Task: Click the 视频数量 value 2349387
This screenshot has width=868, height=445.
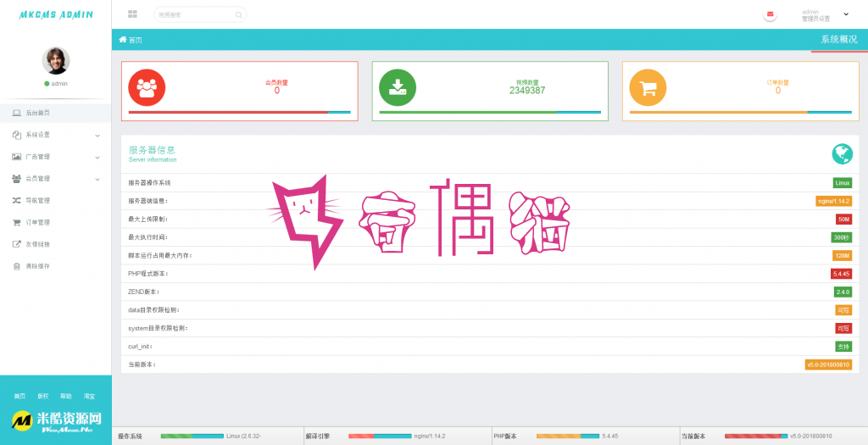Action: pos(527,90)
